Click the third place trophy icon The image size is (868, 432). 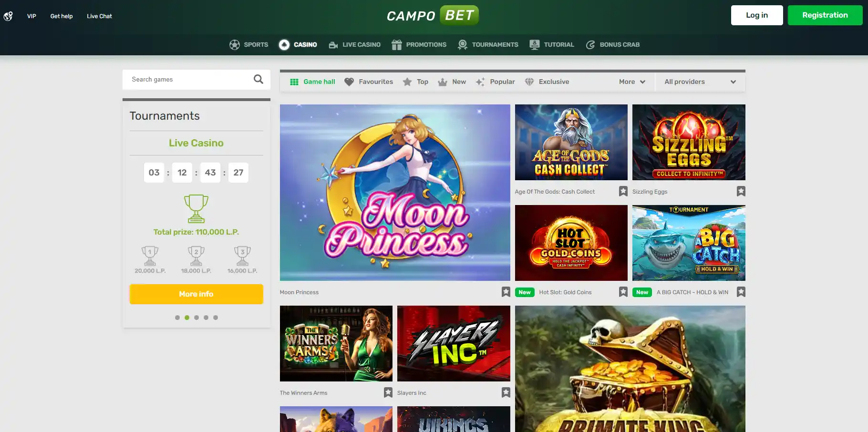click(x=242, y=256)
